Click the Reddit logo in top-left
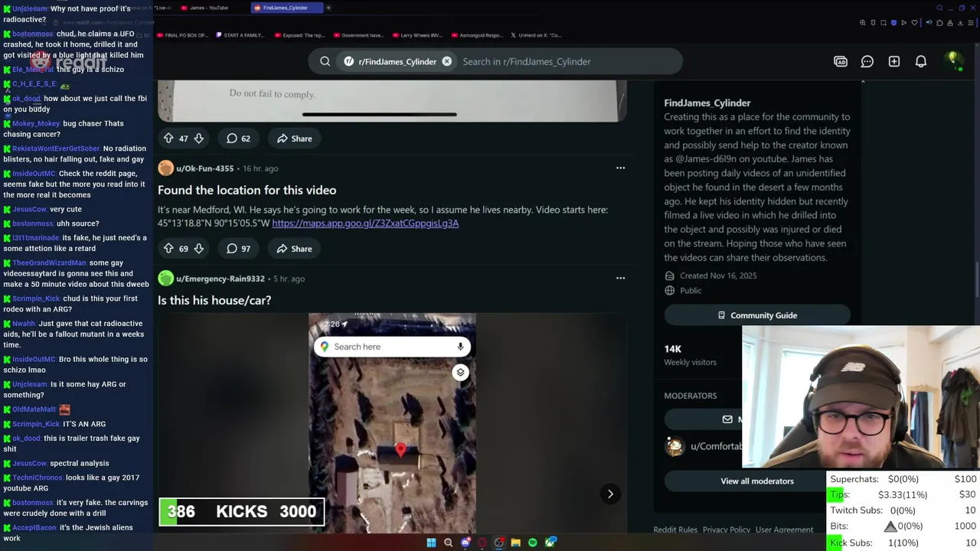Image resolution: width=980 pixels, height=551 pixels. click(x=68, y=61)
